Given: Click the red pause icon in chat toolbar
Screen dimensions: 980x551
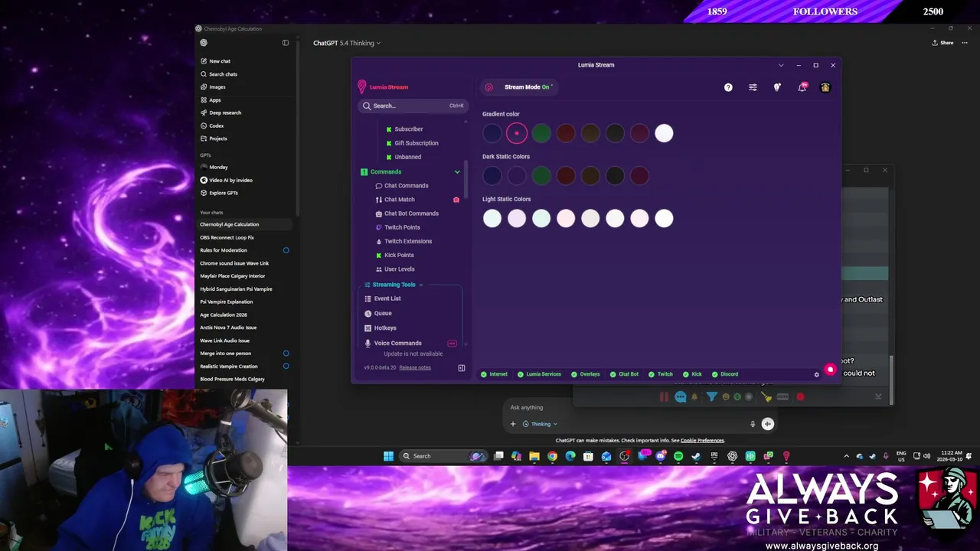Looking at the screenshot, I should (x=664, y=396).
